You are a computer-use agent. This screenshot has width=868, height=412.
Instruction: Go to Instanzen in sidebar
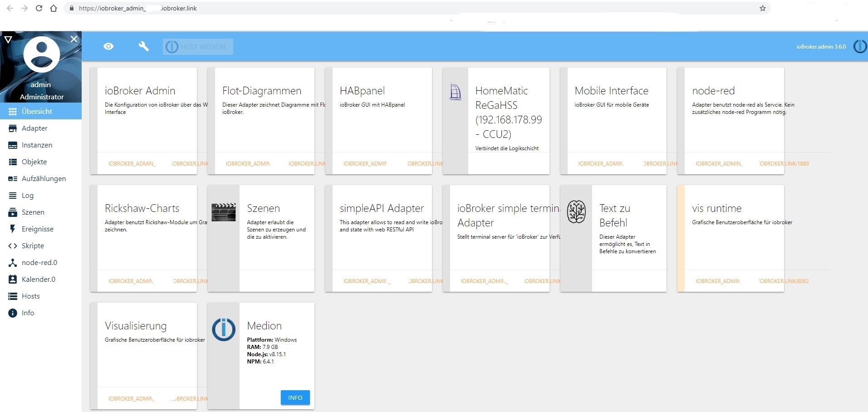click(x=41, y=145)
